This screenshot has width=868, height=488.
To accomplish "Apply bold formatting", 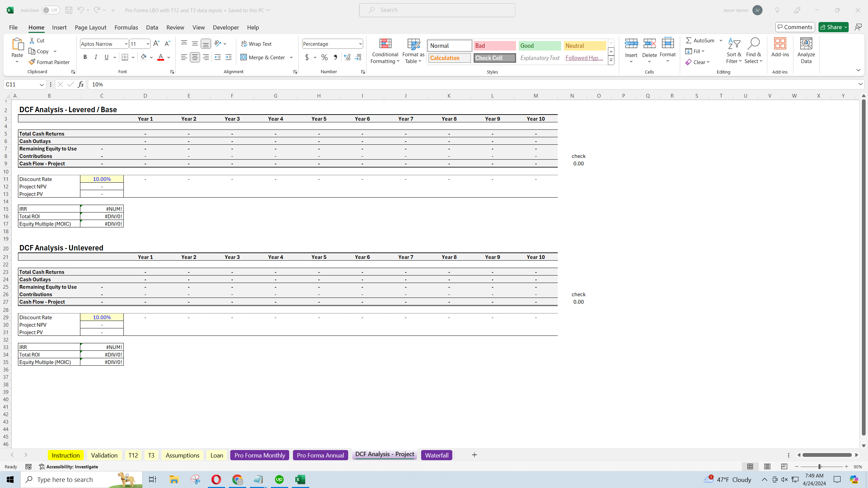I will (85, 57).
